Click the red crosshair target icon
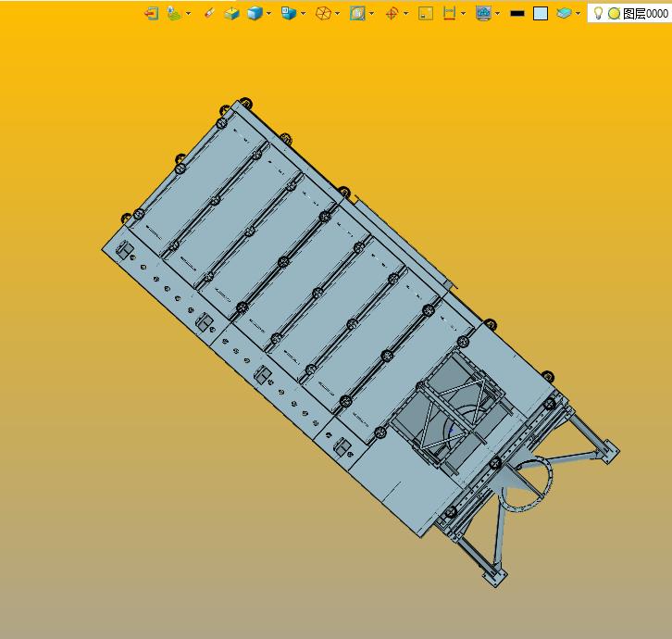 (392, 14)
